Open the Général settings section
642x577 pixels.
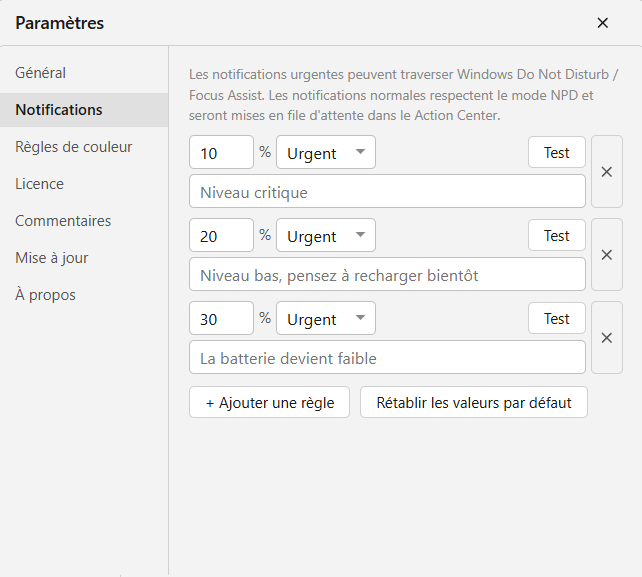coord(84,73)
